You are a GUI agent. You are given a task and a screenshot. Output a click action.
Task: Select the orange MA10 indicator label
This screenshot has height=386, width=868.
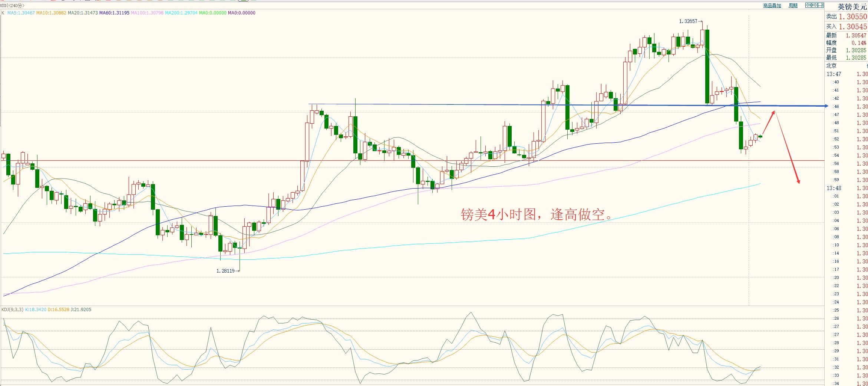click(x=51, y=13)
